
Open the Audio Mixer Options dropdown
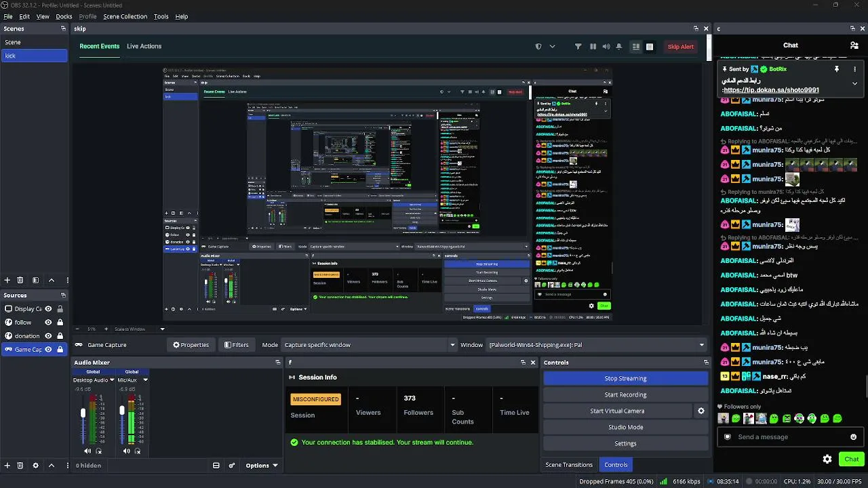(x=262, y=466)
